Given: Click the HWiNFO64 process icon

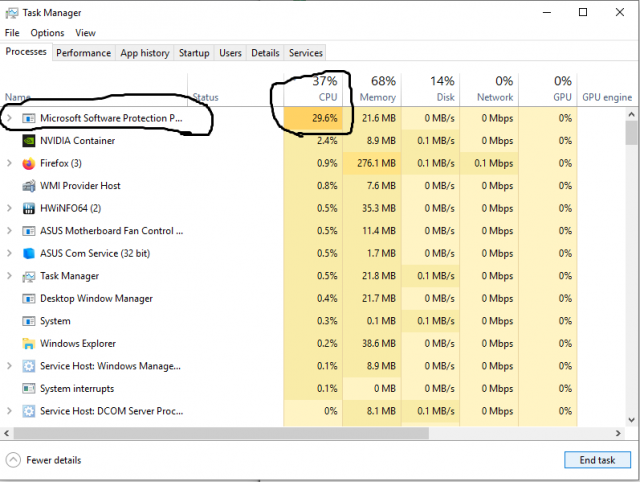Looking at the screenshot, I should click(29, 208).
